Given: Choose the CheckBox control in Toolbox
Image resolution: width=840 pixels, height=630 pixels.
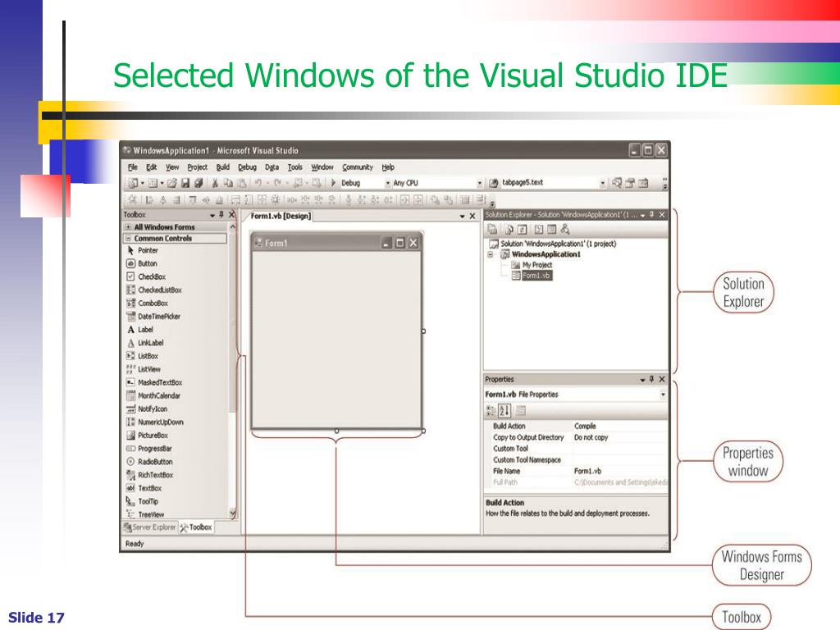Looking at the screenshot, I should click(x=146, y=277).
